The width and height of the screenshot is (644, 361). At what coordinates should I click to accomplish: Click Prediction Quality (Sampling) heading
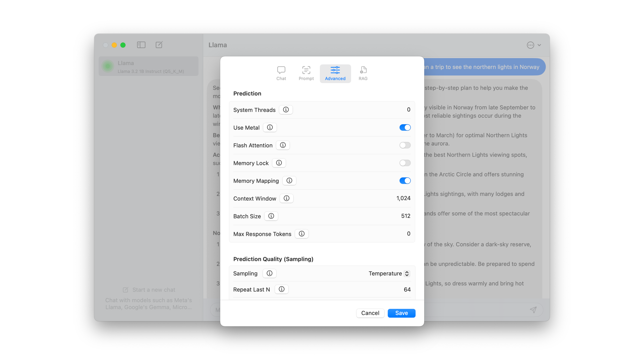coord(273,259)
